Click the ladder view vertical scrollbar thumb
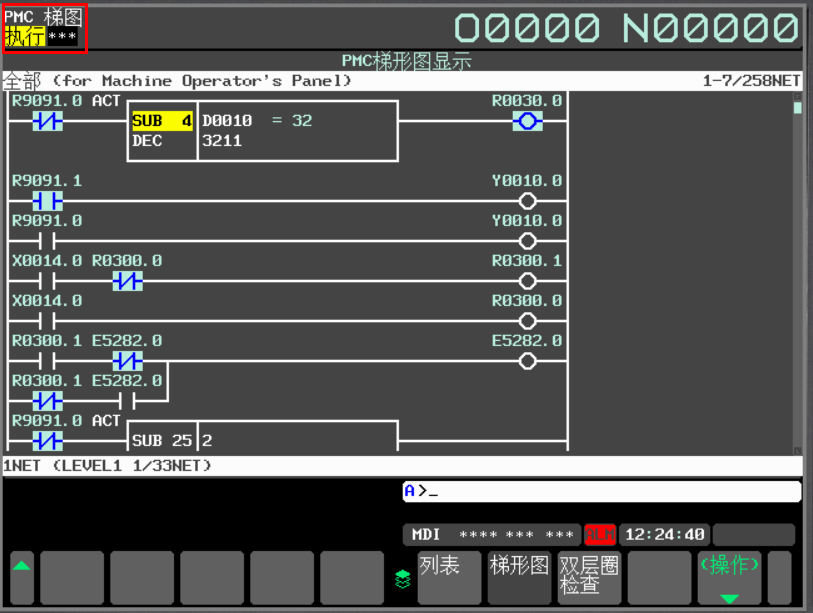 coord(797,108)
